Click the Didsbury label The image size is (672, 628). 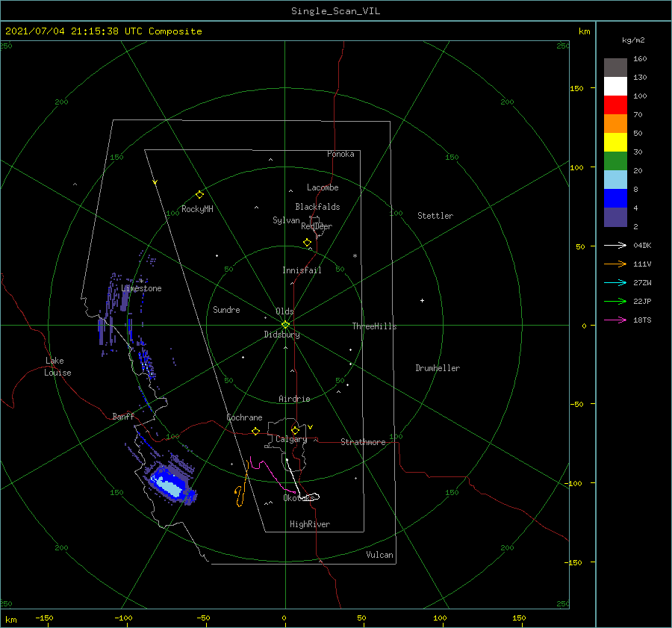click(281, 335)
